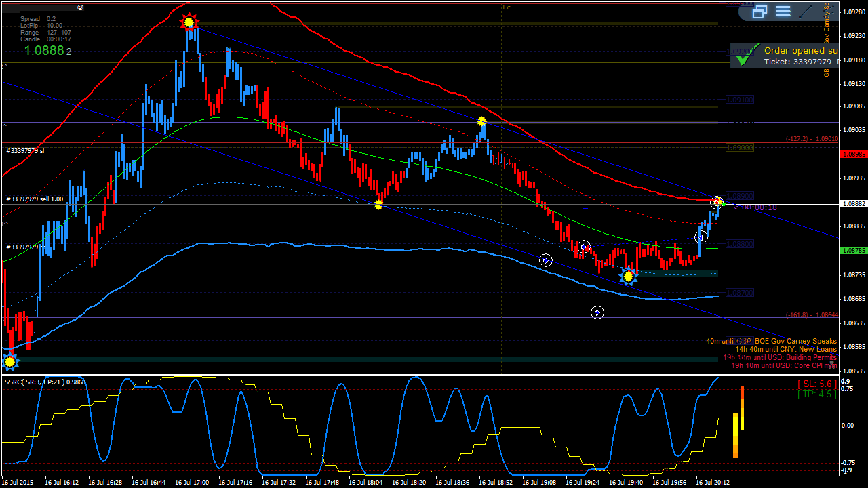Click the expert advisor smiley face icon
Image resolution: width=868 pixels, height=488 pixels.
coord(81,7)
